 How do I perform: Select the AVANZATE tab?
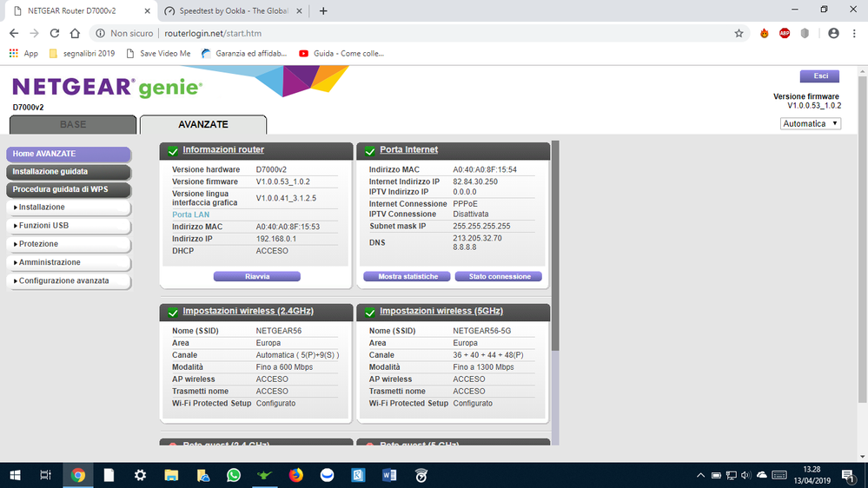(203, 124)
